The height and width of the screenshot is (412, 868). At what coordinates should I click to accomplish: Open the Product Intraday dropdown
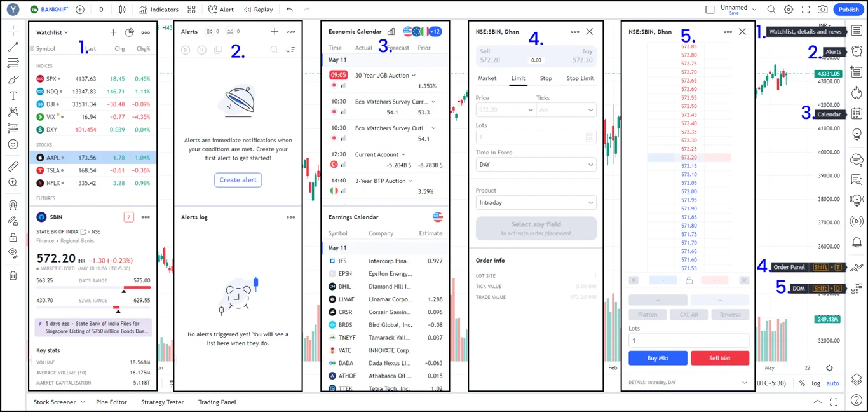click(x=536, y=203)
